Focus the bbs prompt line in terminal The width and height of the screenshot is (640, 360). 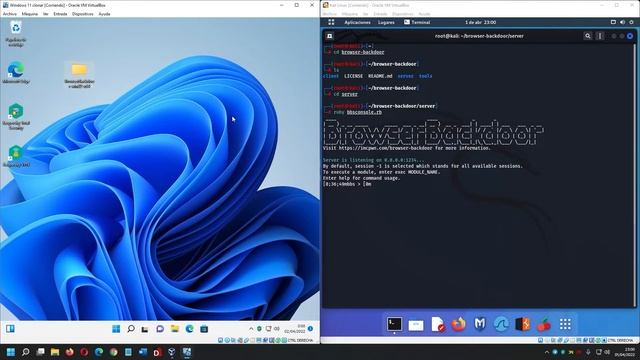pyautogui.click(x=347, y=184)
